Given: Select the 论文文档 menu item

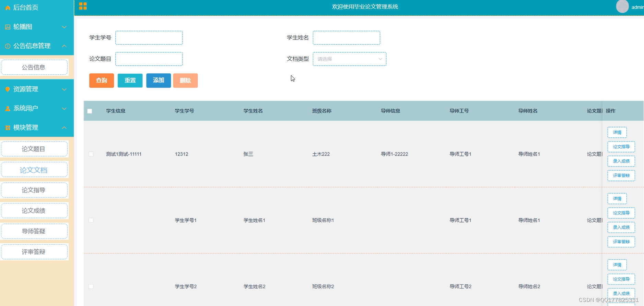Looking at the screenshot, I should [34, 170].
